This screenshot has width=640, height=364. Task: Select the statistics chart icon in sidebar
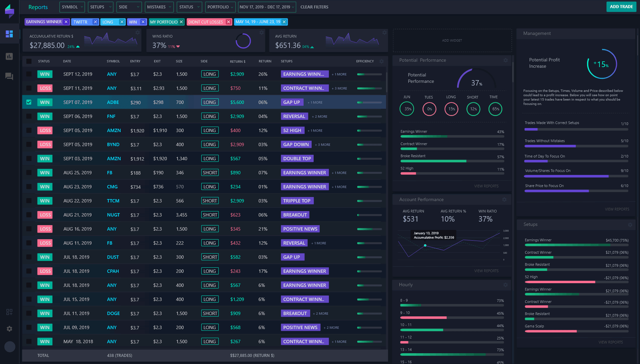tap(9, 56)
